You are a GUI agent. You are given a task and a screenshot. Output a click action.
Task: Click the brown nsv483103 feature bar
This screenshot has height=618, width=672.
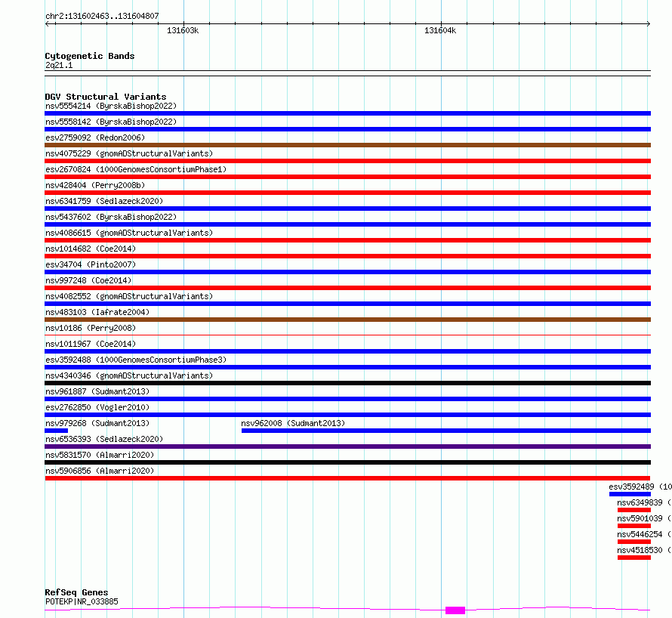click(x=347, y=320)
